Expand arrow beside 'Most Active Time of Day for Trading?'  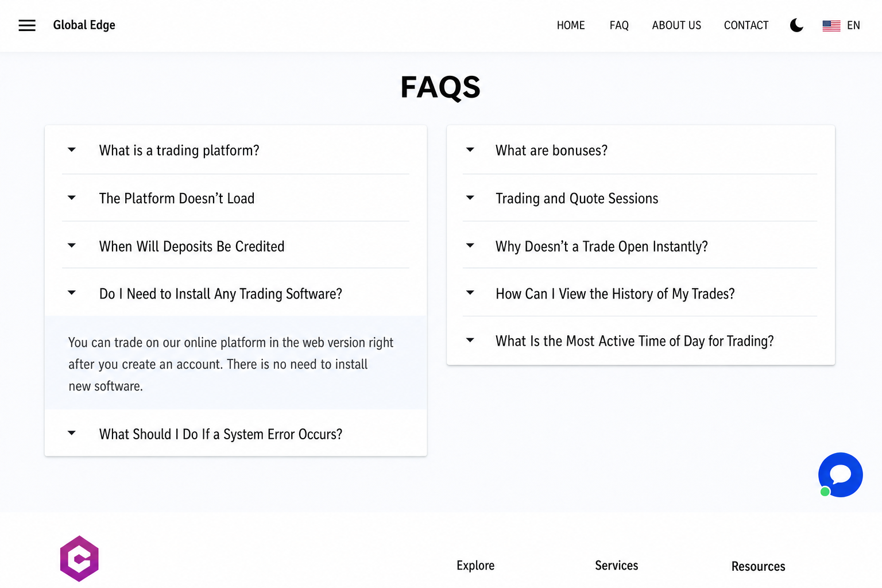pos(470,341)
